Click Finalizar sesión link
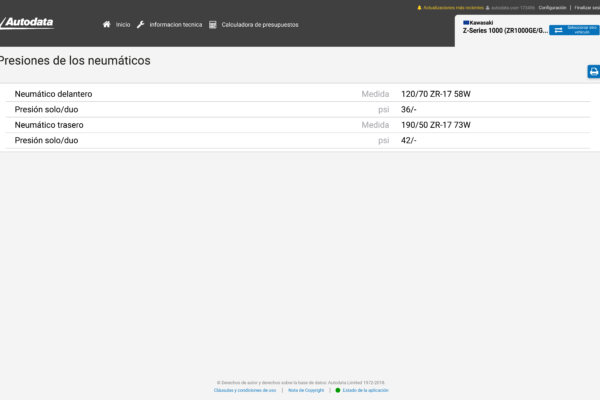This screenshot has height=400, width=600. [x=587, y=7]
